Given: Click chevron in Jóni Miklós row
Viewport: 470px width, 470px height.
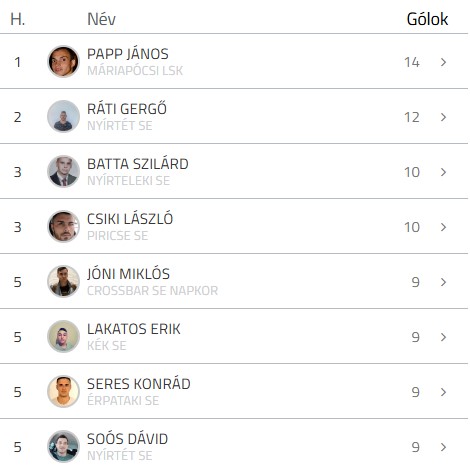Looking at the screenshot, I should 443,282.
